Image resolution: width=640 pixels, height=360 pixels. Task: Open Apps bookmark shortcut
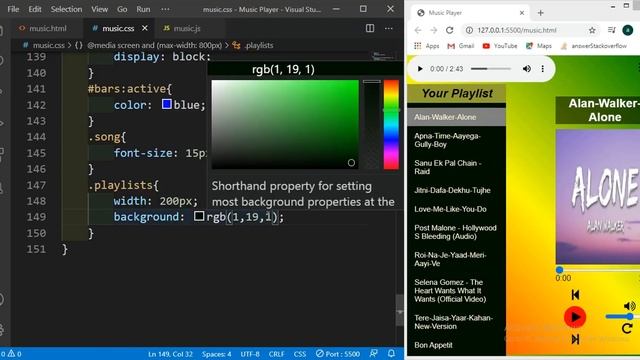427,46
